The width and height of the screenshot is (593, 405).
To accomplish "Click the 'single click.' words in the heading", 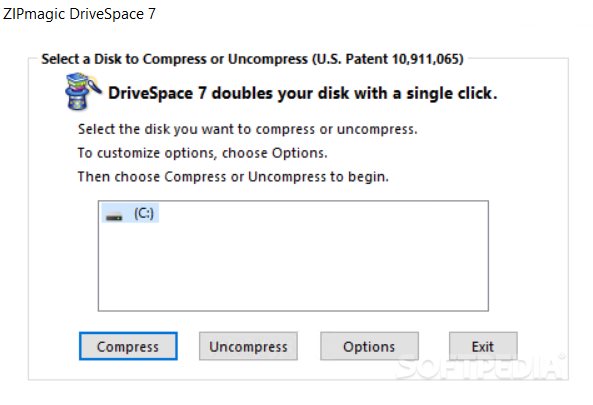I will pos(452,93).
